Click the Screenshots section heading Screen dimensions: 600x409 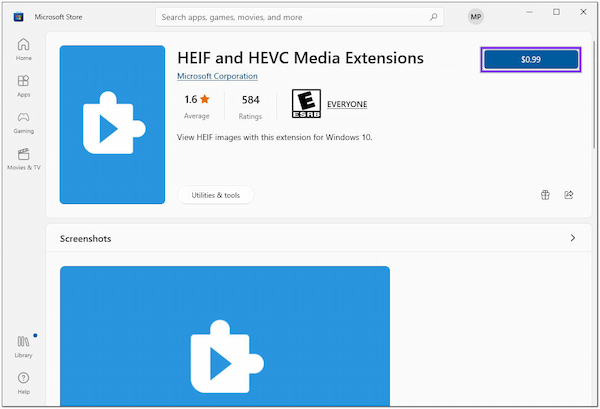85,239
